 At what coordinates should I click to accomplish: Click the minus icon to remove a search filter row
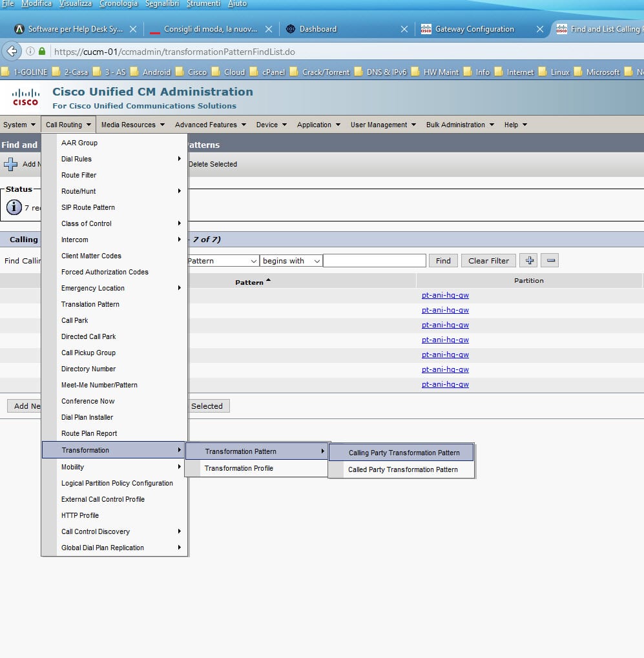point(550,260)
